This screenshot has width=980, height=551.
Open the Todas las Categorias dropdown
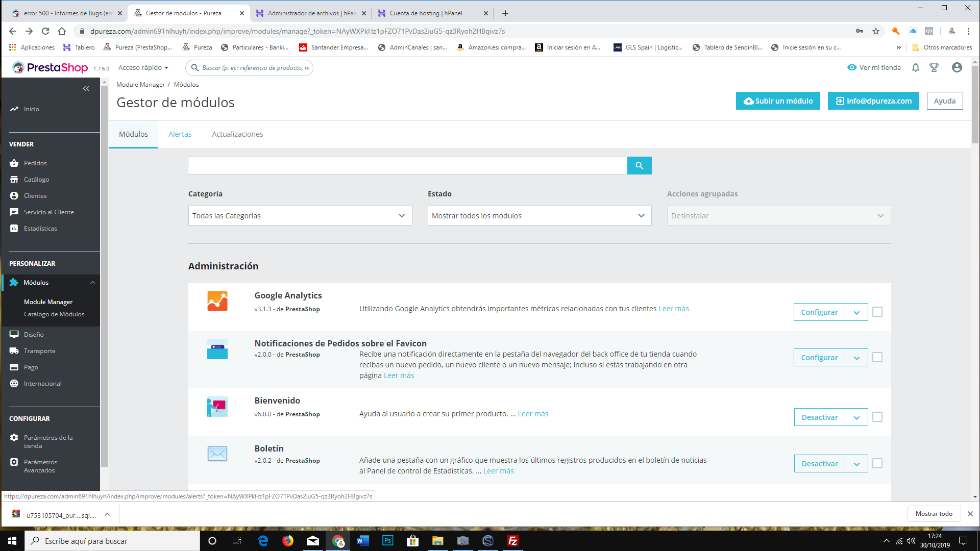pyautogui.click(x=300, y=216)
